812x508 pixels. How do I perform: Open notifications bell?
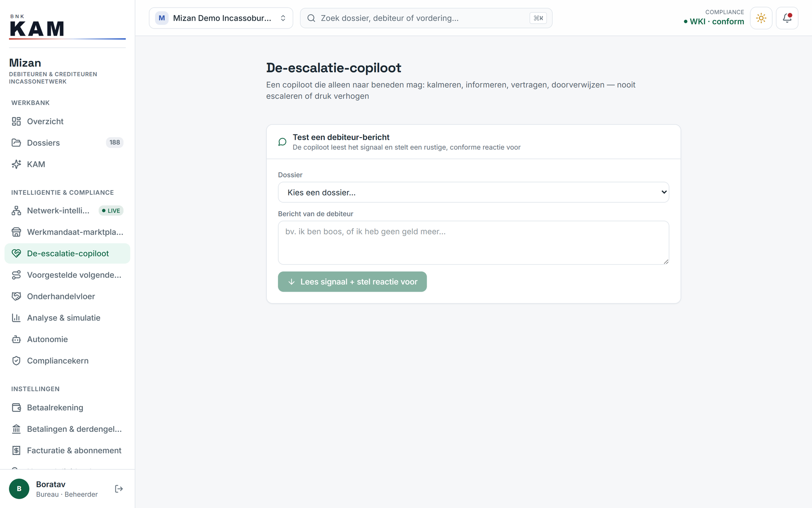point(787,18)
